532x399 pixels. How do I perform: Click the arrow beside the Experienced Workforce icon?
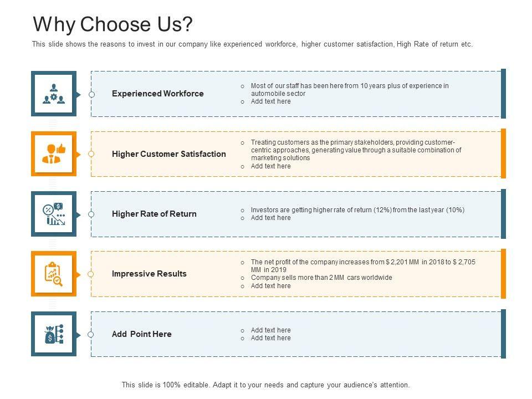pos(79,94)
